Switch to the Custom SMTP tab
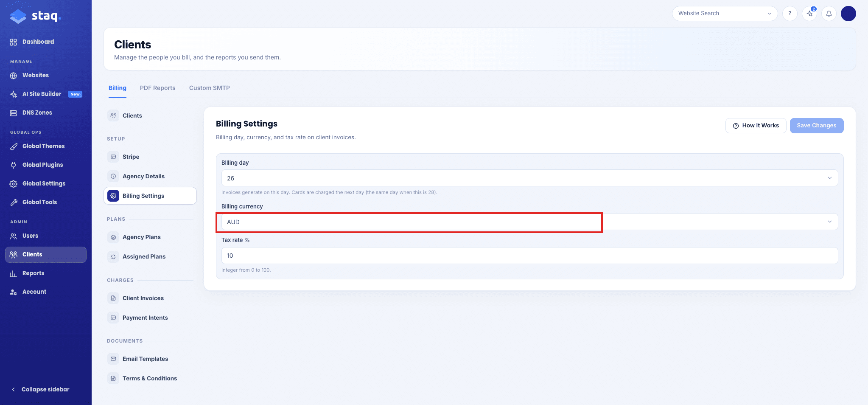This screenshot has height=405, width=868. point(210,88)
